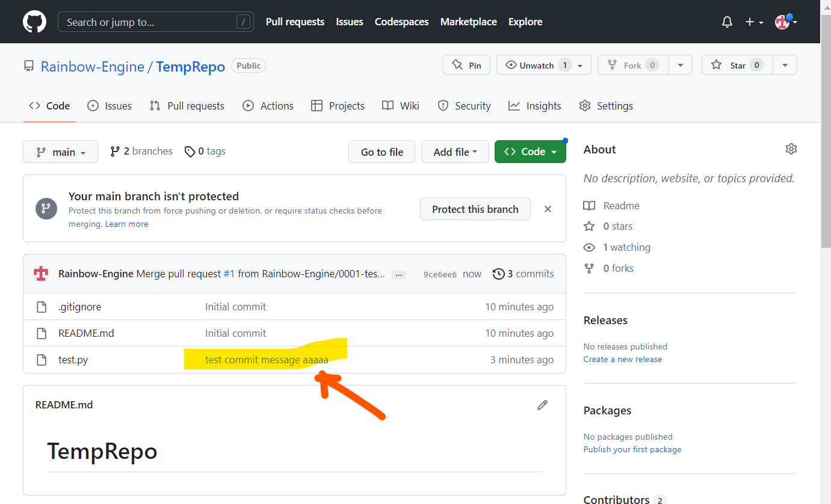
Task: Switch to the Wiki tab
Action: tap(401, 106)
